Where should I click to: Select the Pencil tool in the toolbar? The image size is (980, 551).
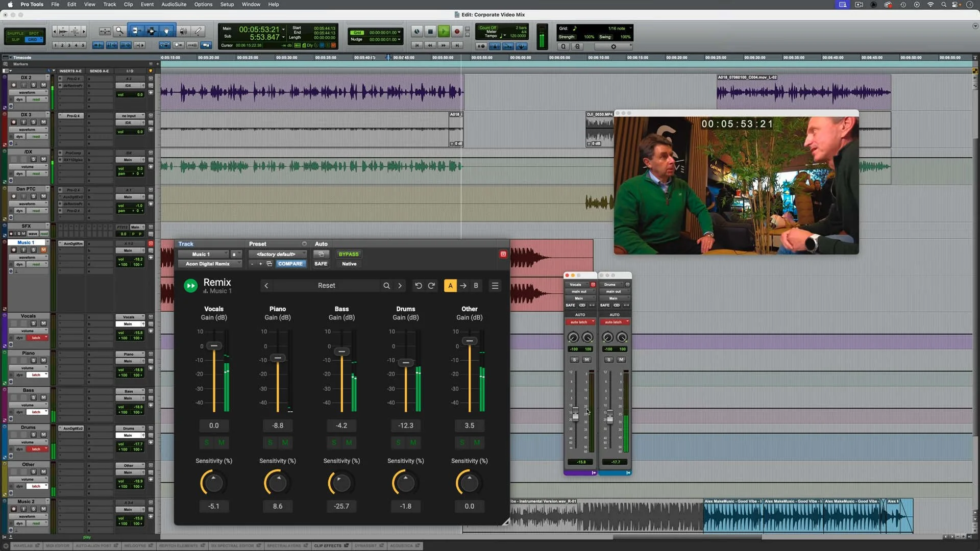pos(198,31)
